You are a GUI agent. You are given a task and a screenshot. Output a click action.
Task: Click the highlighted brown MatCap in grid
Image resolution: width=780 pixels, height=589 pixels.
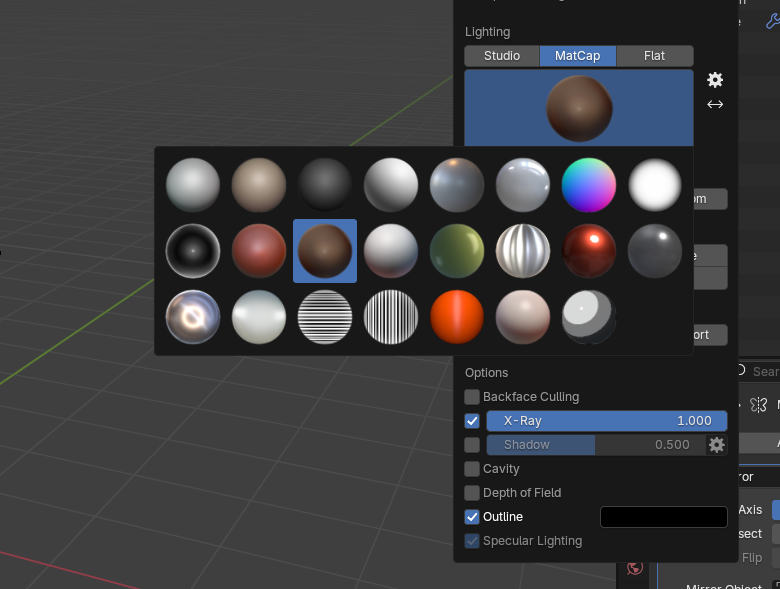[325, 251]
